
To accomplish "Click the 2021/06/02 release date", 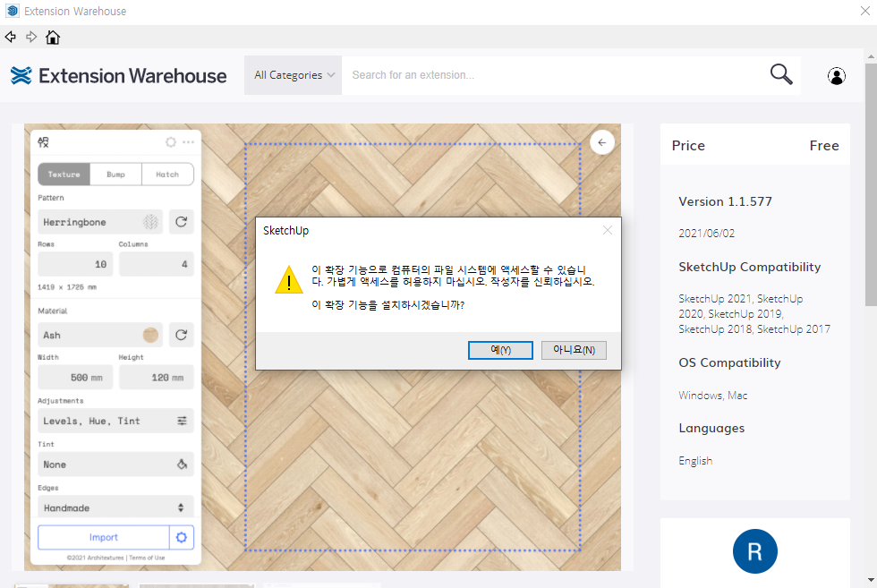I will coord(706,234).
